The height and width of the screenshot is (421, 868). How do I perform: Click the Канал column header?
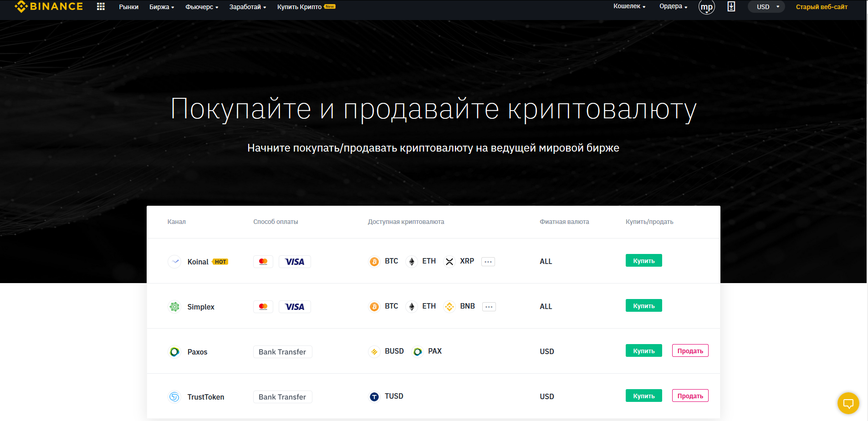tap(176, 222)
